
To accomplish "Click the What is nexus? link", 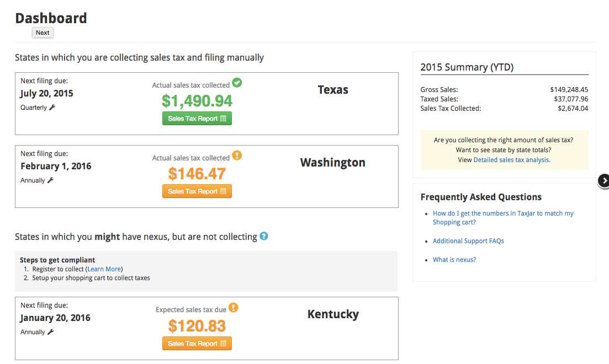I will pos(454,260).
